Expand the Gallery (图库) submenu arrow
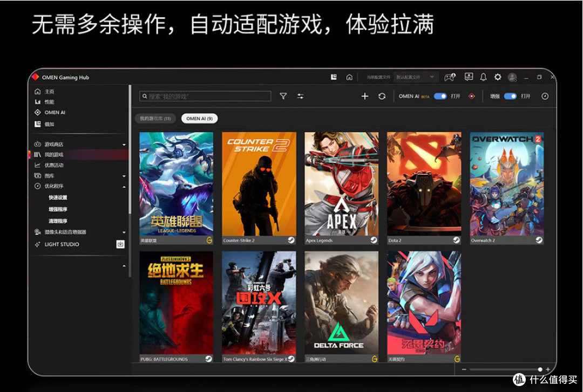 pyautogui.click(x=124, y=176)
